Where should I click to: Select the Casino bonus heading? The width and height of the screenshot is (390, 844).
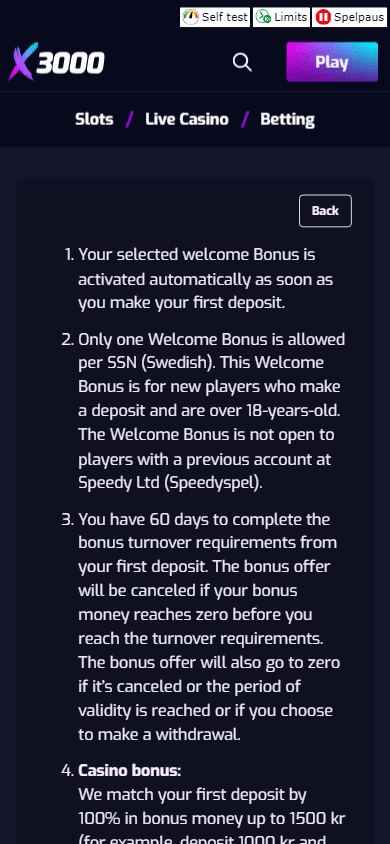click(130, 771)
